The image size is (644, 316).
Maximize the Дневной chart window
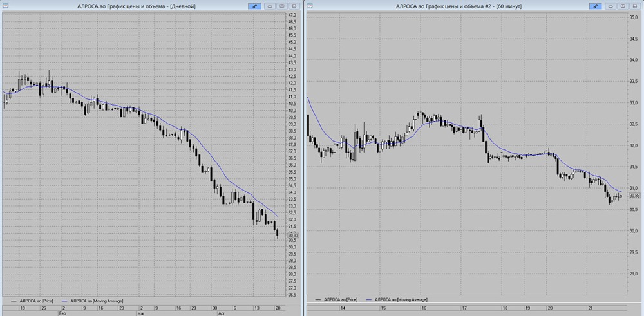[282, 6]
